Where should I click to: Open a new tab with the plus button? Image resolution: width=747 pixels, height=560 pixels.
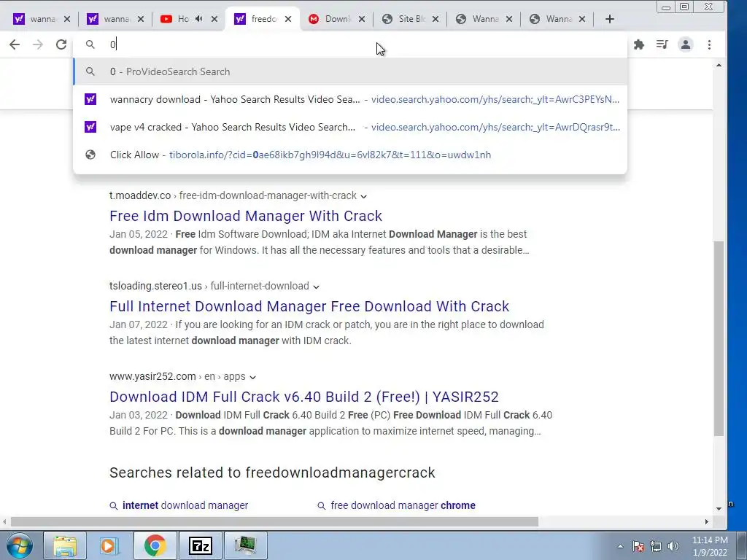(x=610, y=19)
